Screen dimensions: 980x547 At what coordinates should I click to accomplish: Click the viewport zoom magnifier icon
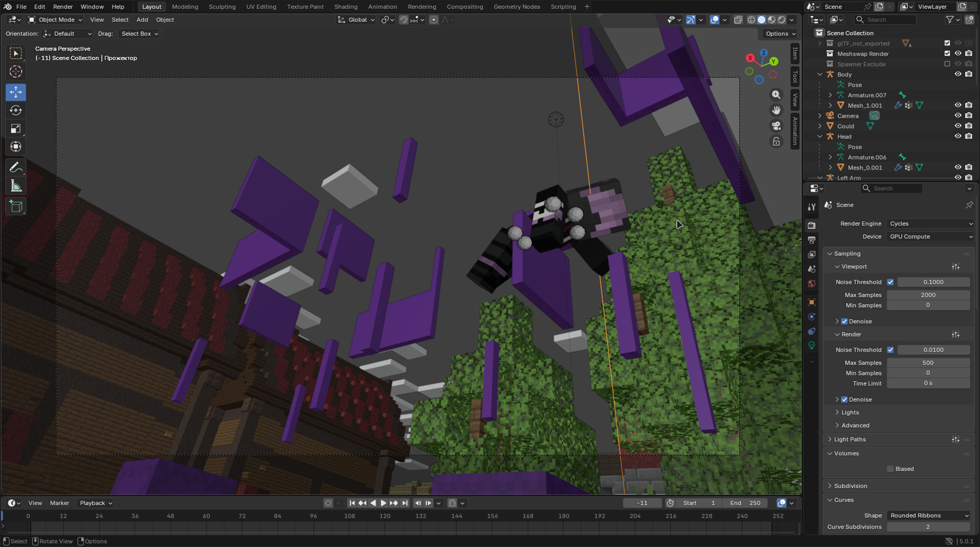click(x=776, y=95)
